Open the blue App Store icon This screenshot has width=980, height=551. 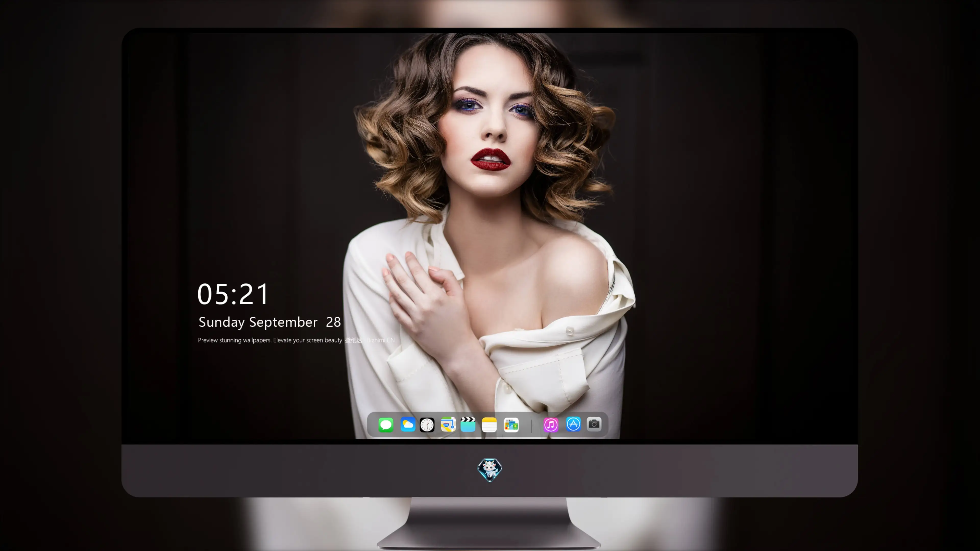(573, 424)
